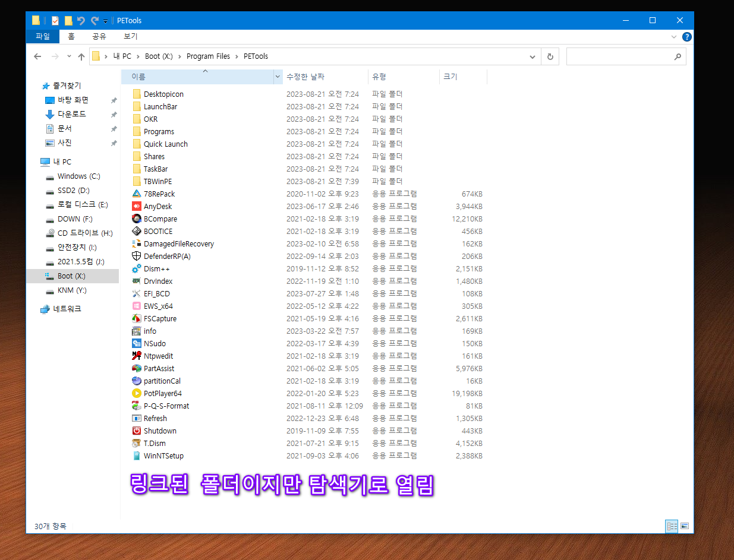Click the P-Q-S-Format application icon
The height and width of the screenshot is (560, 734).
(x=137, y=406)
